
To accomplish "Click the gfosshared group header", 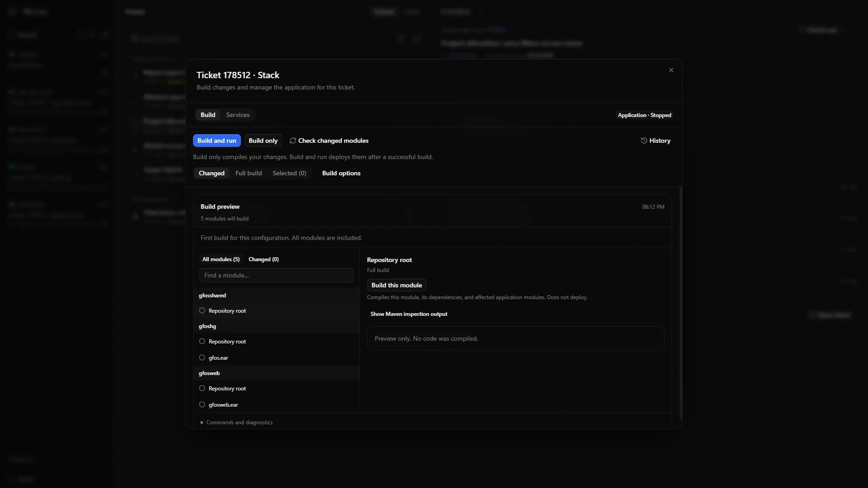I will [x=276, y=296].
